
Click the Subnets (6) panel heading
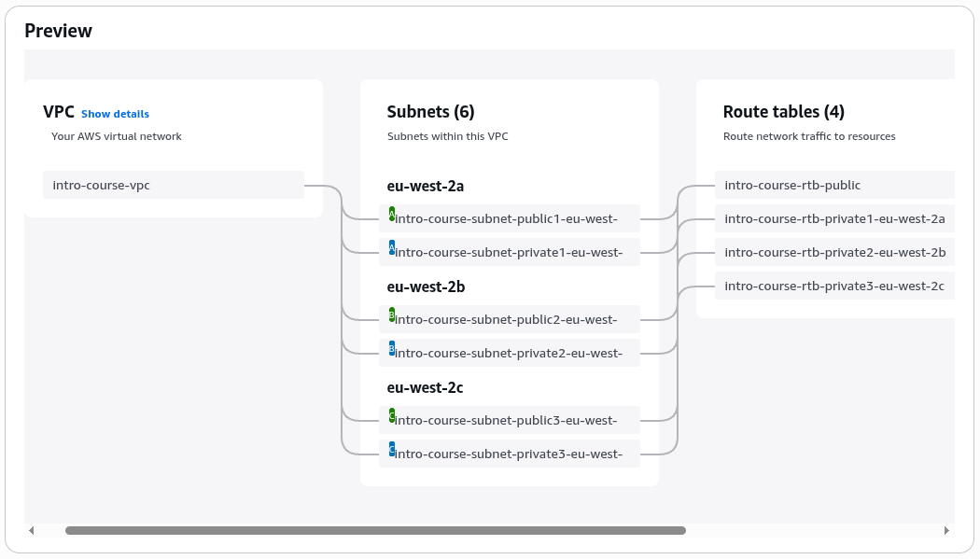430,111
